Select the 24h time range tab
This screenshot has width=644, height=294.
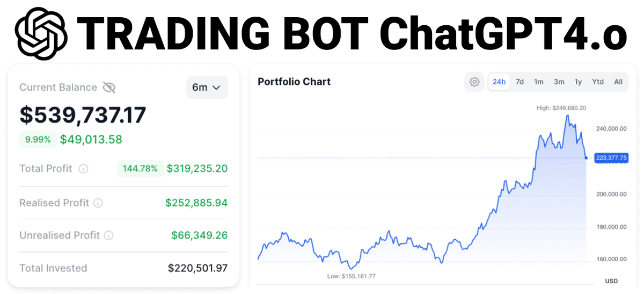499,82
